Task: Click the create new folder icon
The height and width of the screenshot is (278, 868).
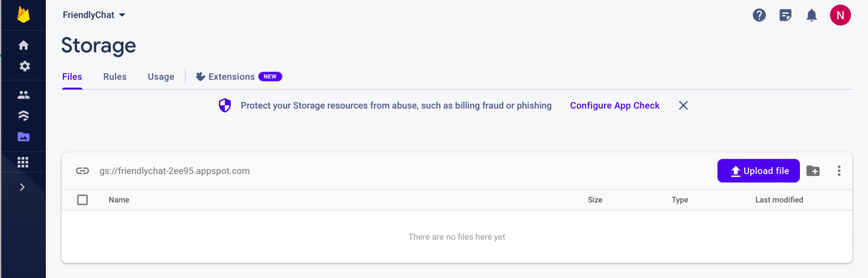Action: click(813, 171)
